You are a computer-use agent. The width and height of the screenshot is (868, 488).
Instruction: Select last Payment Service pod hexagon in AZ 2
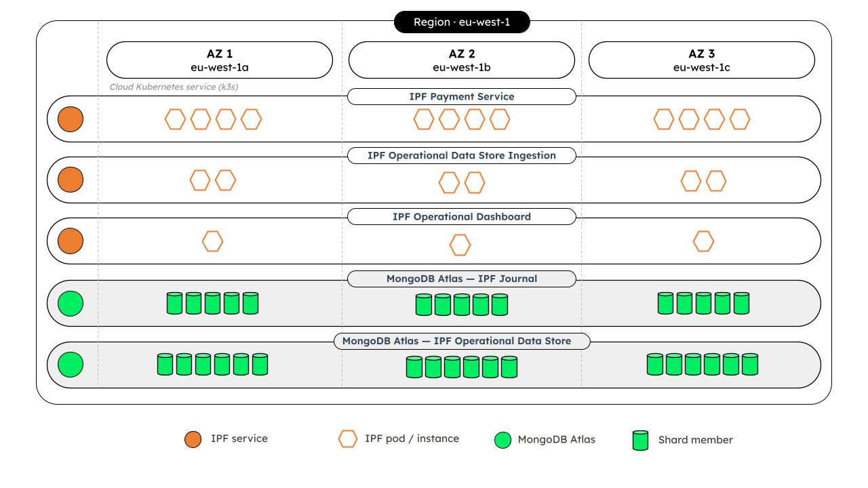(500, 119)
